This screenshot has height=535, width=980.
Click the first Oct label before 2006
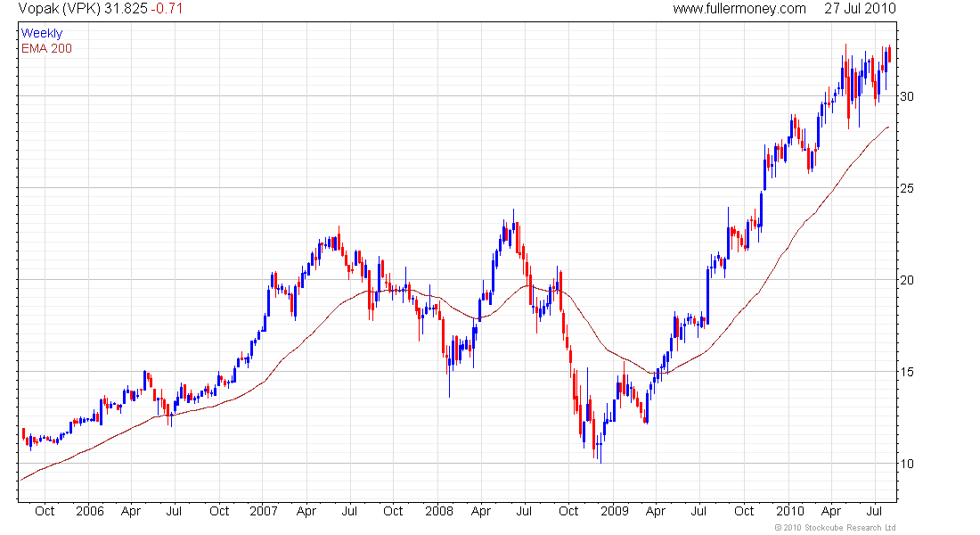pyautogui.click(x=45, y=511)
